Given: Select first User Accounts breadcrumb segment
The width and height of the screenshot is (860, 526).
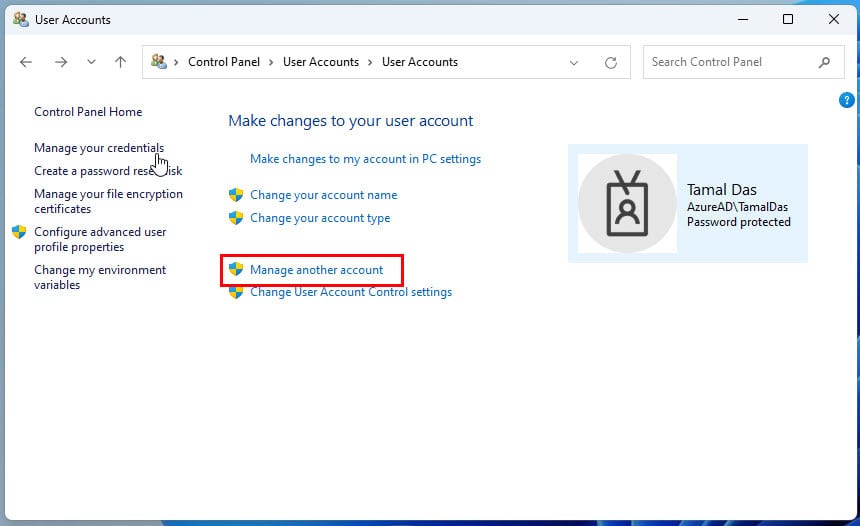Looking at the screenshot, I should pyautogui.click(x=321, y=62).
